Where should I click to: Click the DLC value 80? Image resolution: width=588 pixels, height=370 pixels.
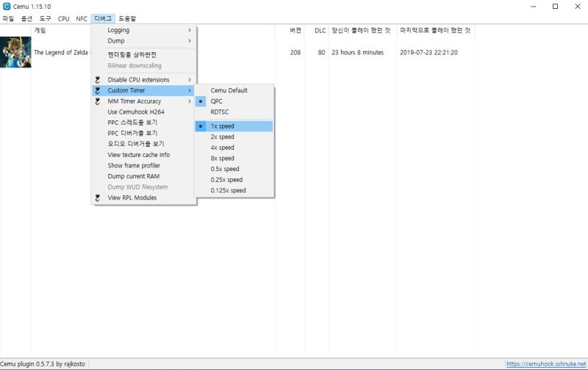(x=321, y=52)
